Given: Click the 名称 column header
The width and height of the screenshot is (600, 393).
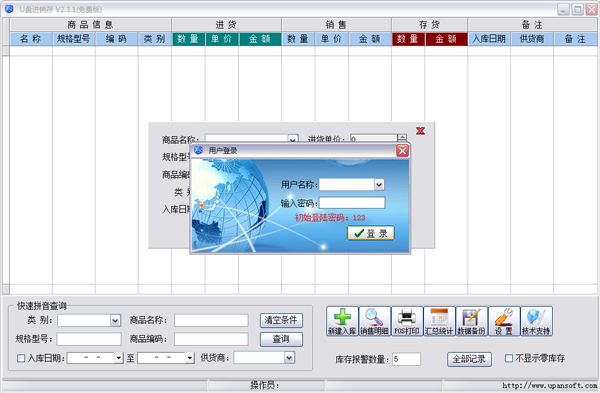Looking at the screenshot, I should [x=31, y=39].
